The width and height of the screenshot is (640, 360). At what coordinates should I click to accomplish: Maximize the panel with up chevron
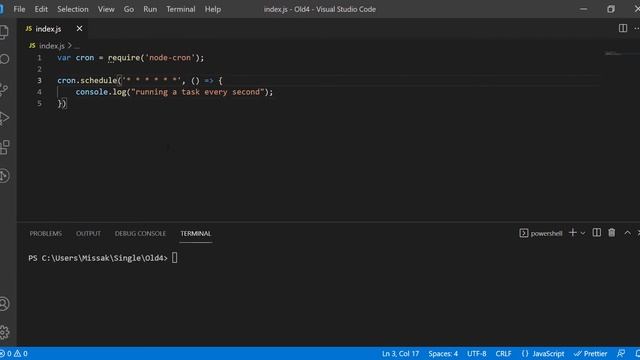pyautogui.click(x=627, y=233)
